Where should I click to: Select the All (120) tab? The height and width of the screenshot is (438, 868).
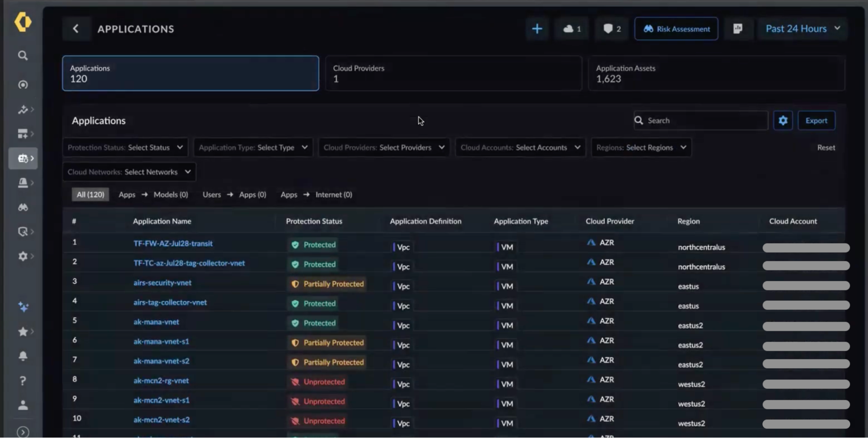pyautogui.click(x=90, y=194)
